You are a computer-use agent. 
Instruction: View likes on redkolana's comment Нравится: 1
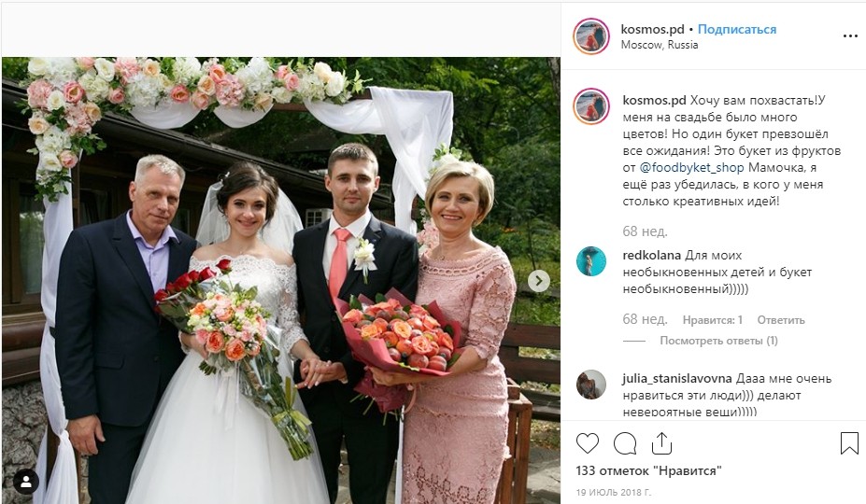713,319
